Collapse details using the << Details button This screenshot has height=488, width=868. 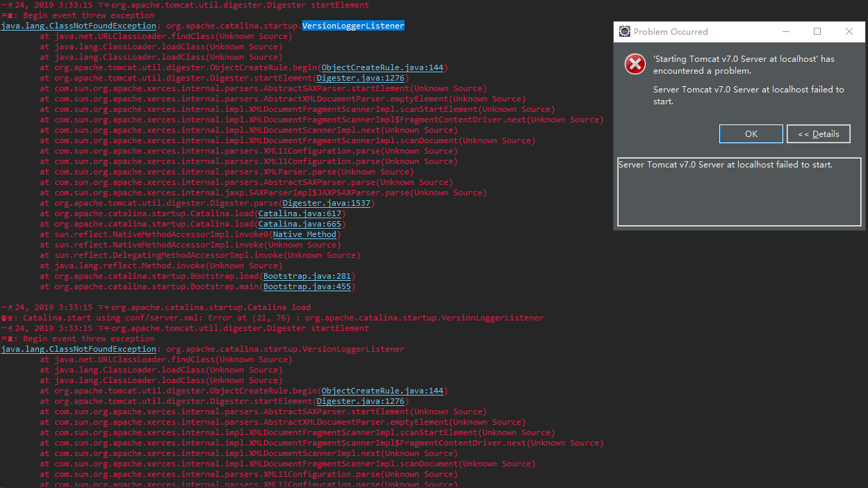(818, 133)
